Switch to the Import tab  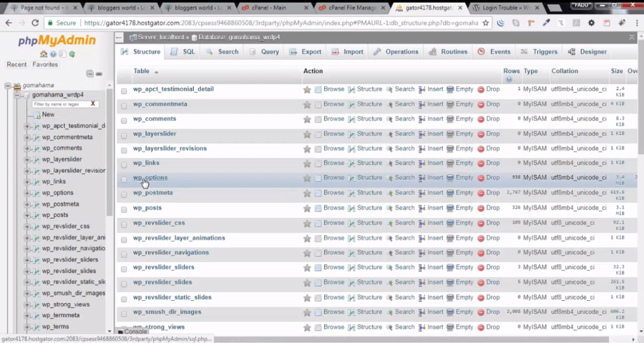[347, 52]
